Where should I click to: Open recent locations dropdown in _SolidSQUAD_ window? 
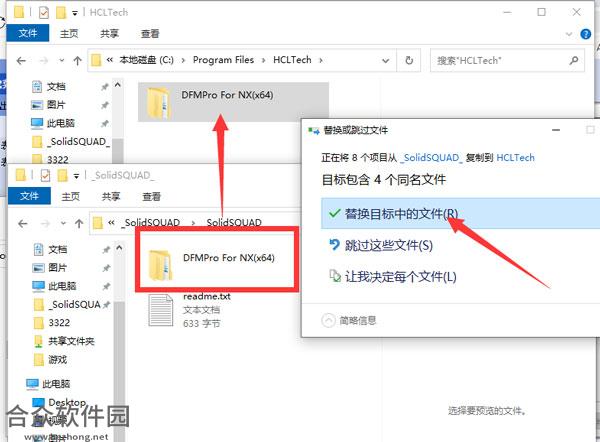pyautogui.click(x=63, y=223)
